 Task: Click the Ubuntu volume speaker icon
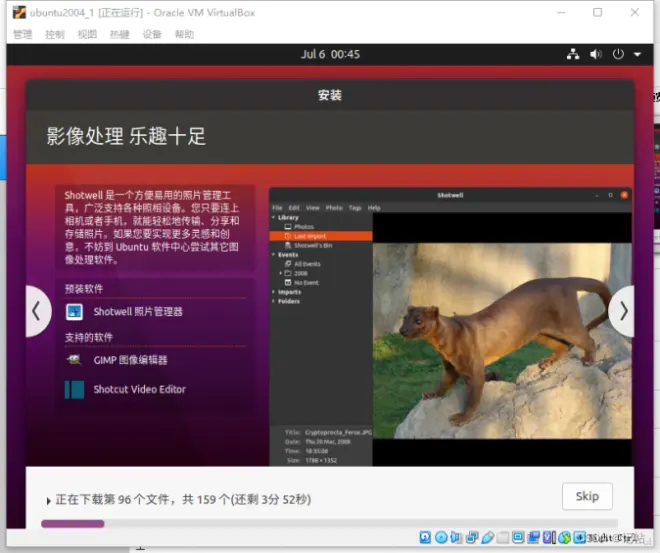[595, 54]
